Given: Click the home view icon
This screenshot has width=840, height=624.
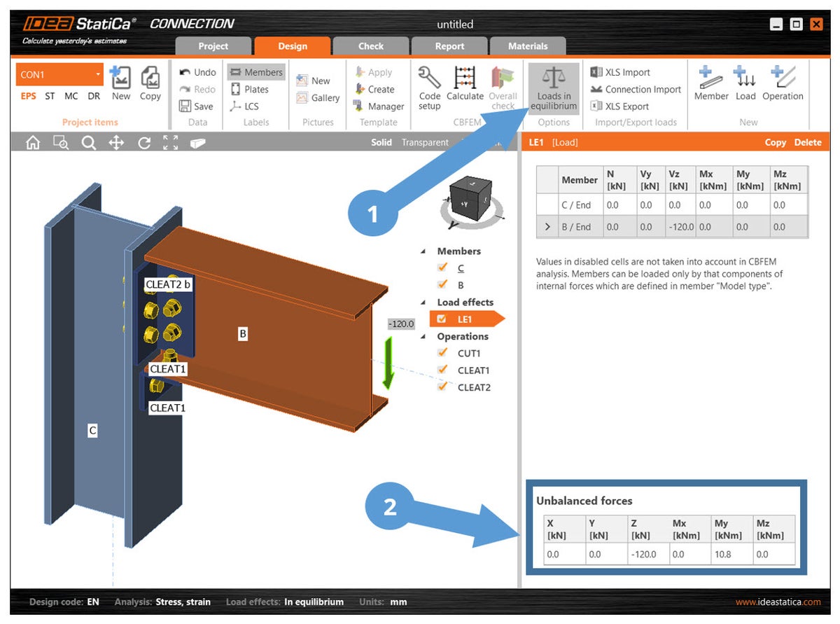Looking at the screenshot, I should click(x=32, y=143).
